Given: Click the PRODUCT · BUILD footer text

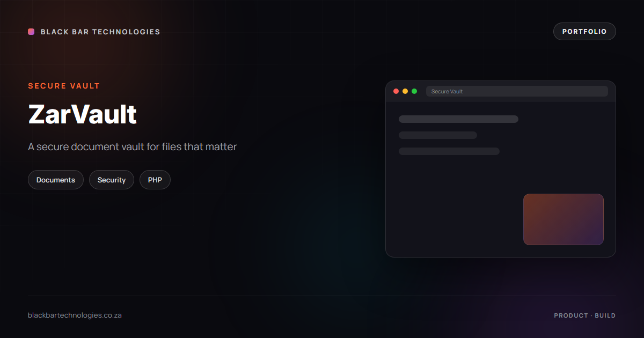Looking at the screenshot, I should point(585,315).
